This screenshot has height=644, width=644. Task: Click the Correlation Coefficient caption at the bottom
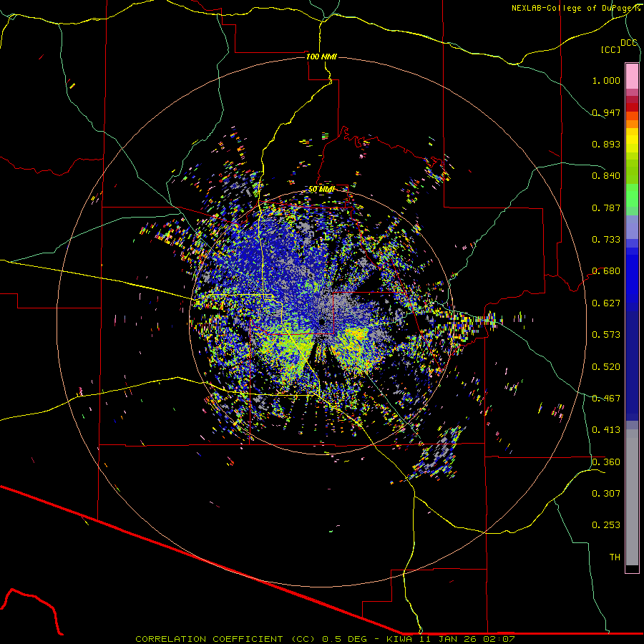coord(325,639)
